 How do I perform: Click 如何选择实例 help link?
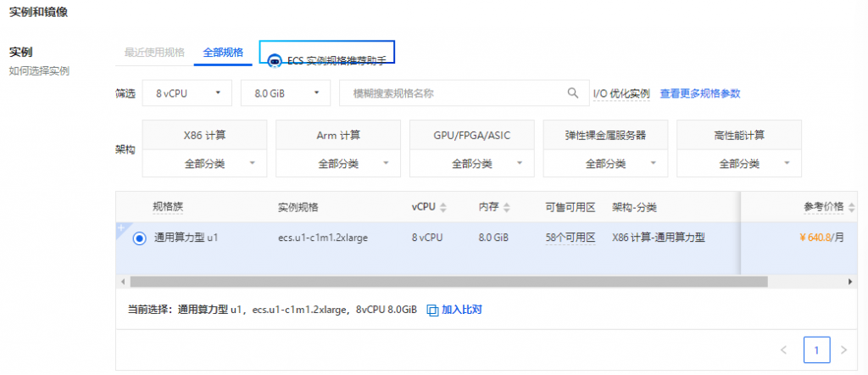pyautogui.click(x=39, y=70)
